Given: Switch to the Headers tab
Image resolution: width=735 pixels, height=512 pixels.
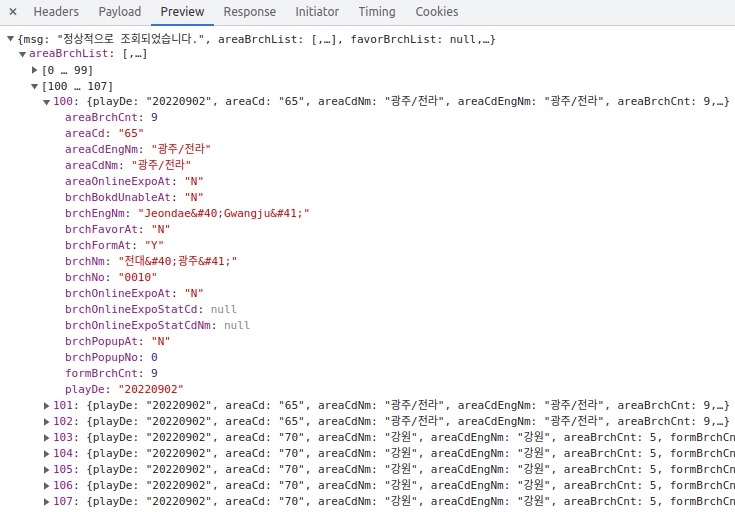Looking at the screenshot, I should click(56, 12).
